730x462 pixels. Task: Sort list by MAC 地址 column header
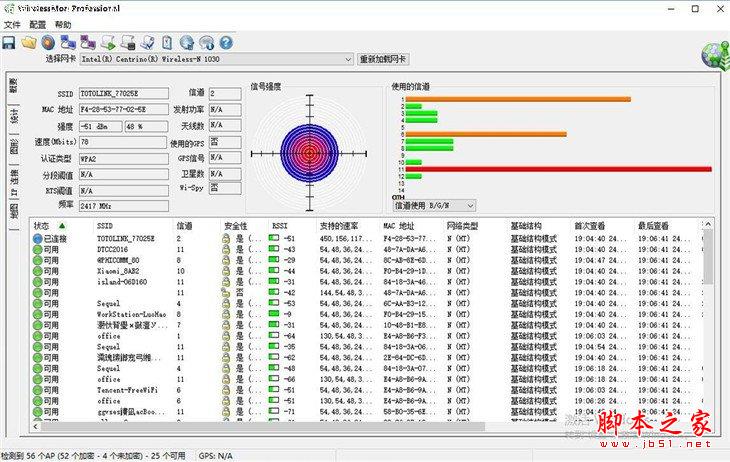399,226
